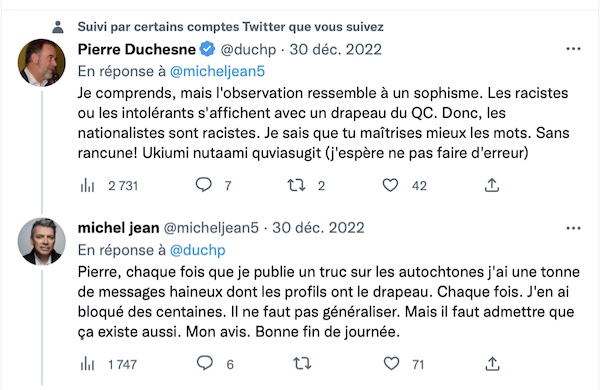The width and height of the screenshot is (600, 390).
Task: Open michel jean's profile name
Action: [x=118, y=228]
